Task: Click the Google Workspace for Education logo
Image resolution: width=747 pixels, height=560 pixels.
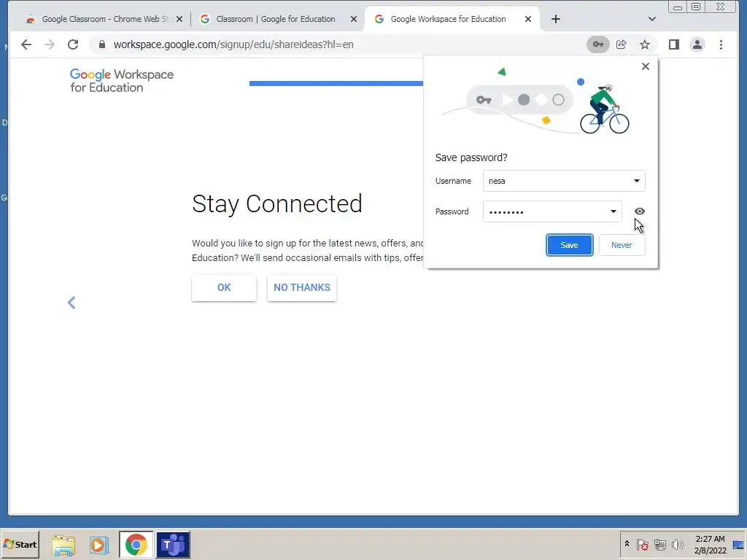Action: point(122,80)
